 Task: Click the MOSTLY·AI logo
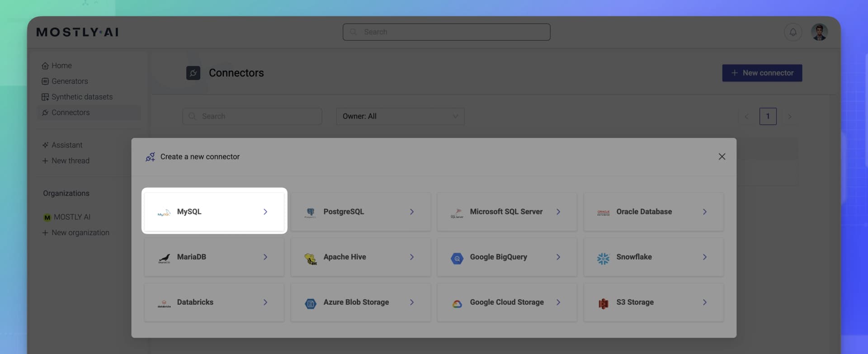click(x=77, y=32)
